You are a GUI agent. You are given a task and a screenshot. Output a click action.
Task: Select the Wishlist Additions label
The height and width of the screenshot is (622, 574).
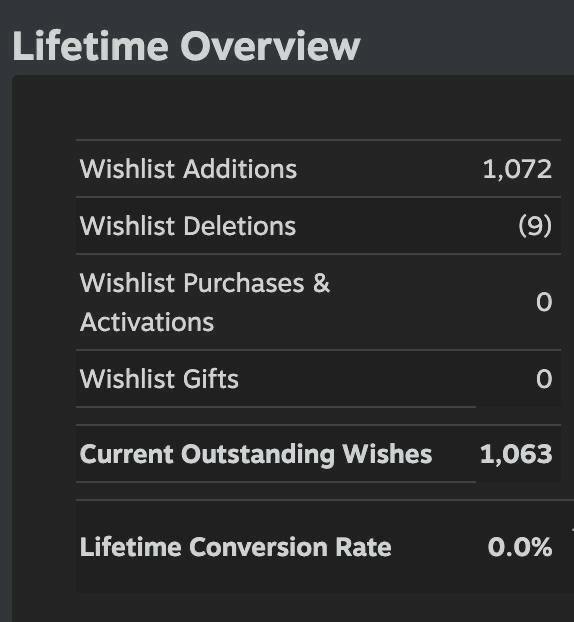pyautogui.click(x=188, y=169)
